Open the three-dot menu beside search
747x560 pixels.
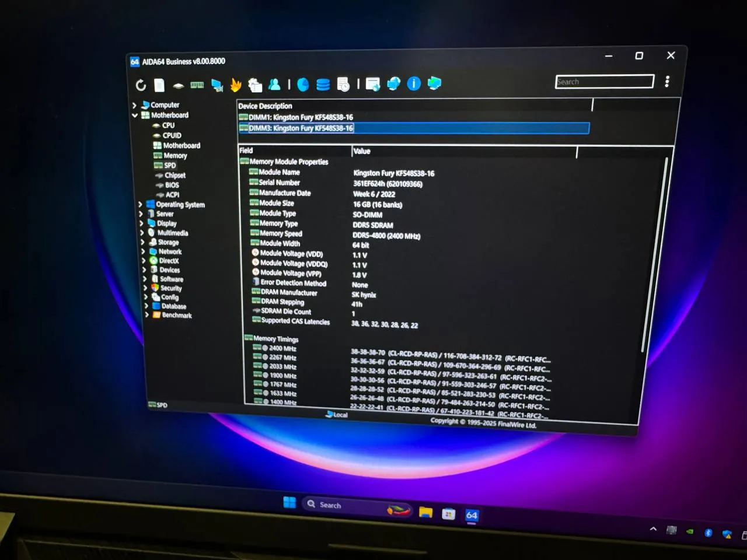[x=667, y=82]
